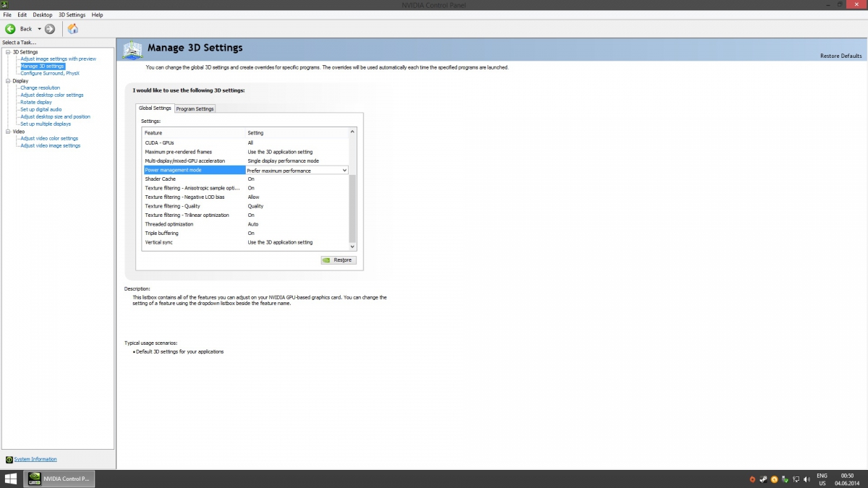
Task: Select Texture filtering - Trilinear optimization row
Action: [x=246, y=215]
